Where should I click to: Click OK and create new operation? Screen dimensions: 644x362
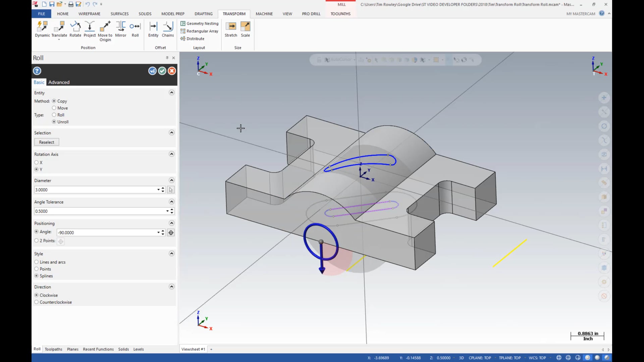pyautogui.click(x=152, y=71)
